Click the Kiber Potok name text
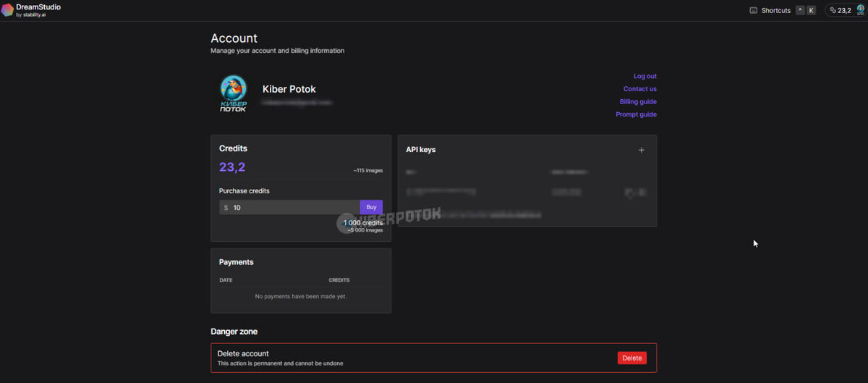Viewport: 868px width, 383px height. pyautogui.click(x=289, y=89)
